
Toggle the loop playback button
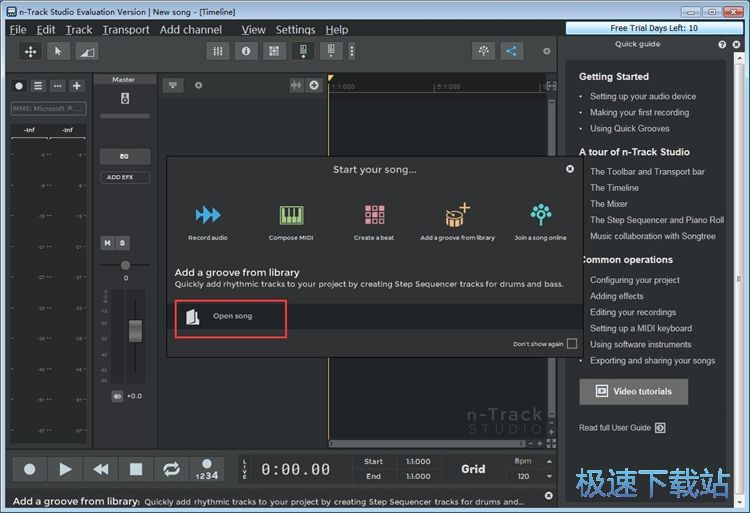(x=171, y=468)
